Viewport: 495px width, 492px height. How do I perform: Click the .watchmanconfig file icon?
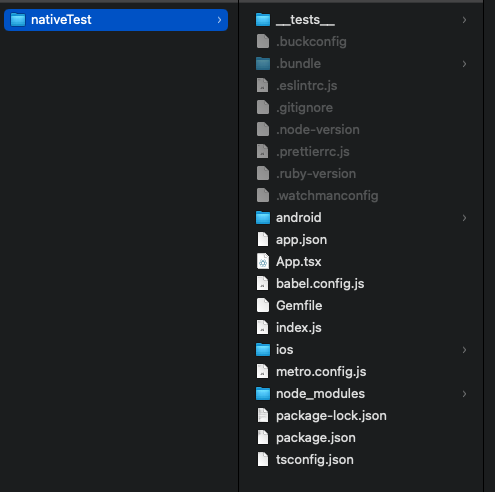[x=263, y=196]
